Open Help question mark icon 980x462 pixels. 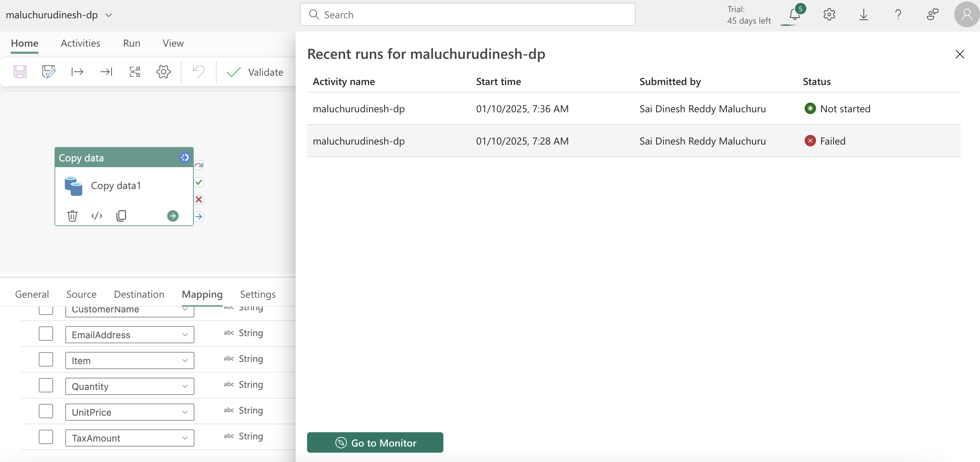click(898, 14)
